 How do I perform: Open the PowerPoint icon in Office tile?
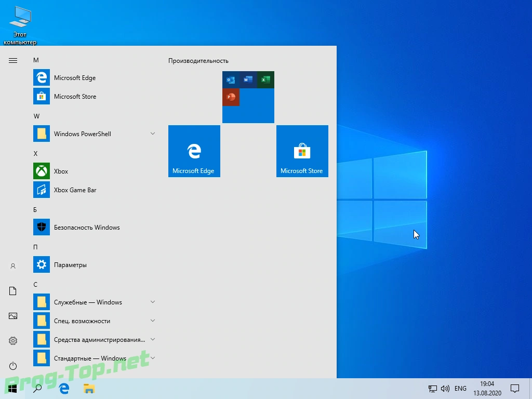tap(231, 97)
